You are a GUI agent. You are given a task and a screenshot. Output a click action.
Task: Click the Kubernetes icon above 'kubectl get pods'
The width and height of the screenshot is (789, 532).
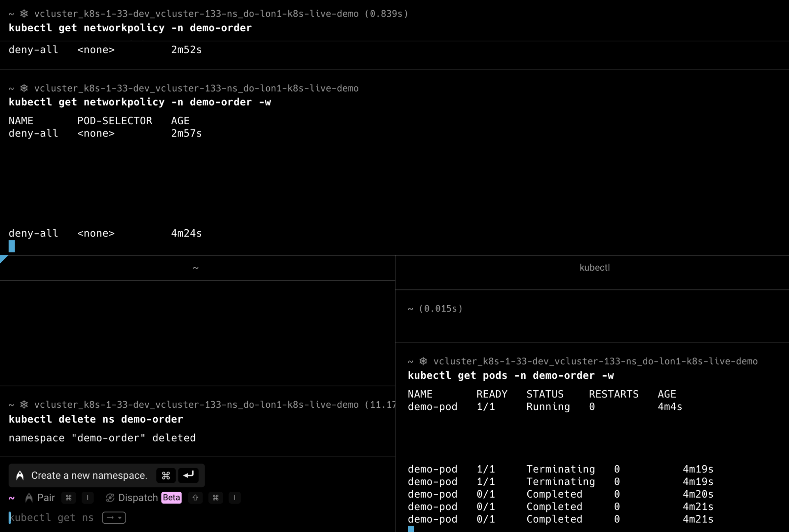pyautogui.click(x=423, y=361)
